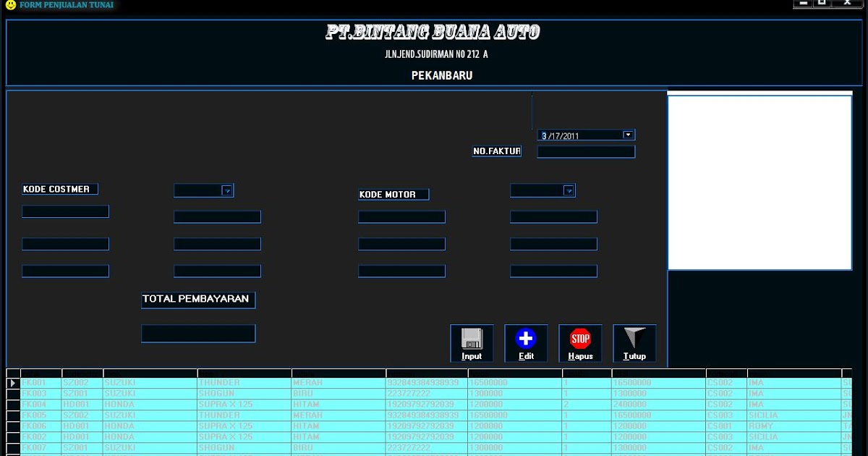
Task: Open the date picker dropdown arrow
Action: pos(628,135)
